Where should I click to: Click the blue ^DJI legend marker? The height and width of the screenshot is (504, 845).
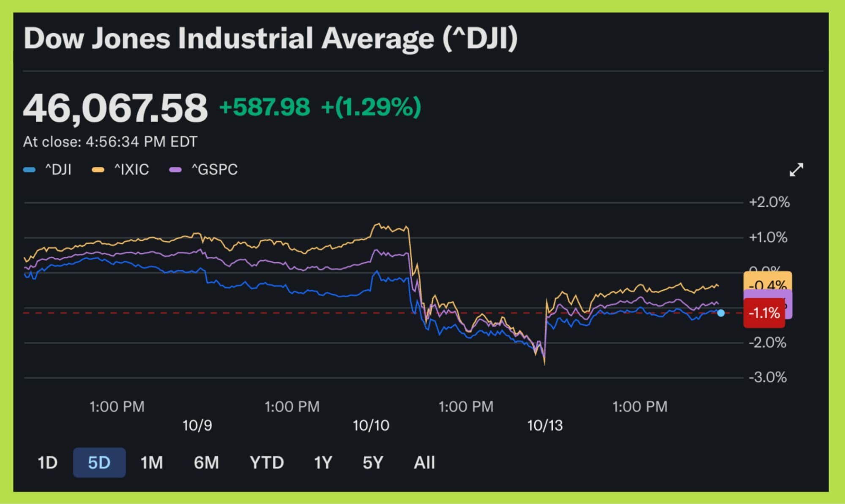tap(29, 170)
